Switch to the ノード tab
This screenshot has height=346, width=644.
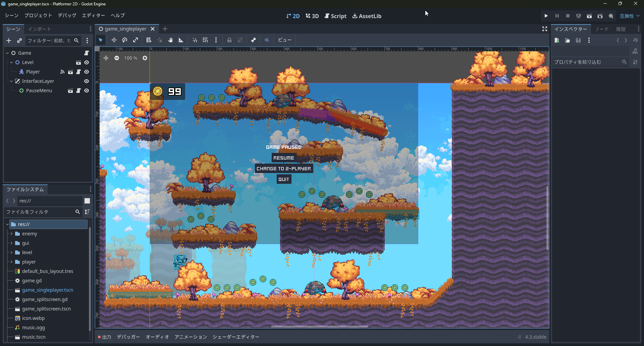point(602,29)
